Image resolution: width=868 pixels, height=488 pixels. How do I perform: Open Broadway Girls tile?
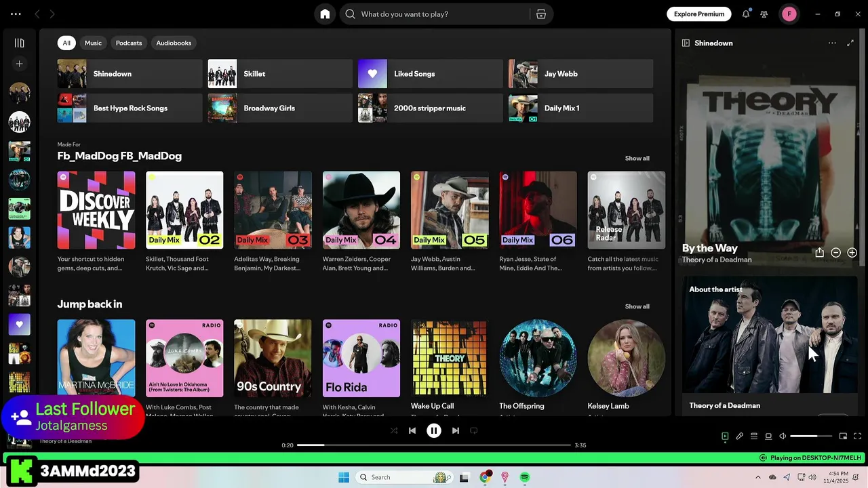[280, 108]
